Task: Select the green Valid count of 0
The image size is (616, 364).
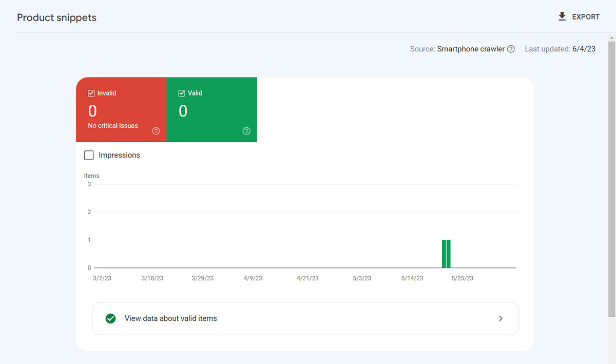Action: point(183,111)
